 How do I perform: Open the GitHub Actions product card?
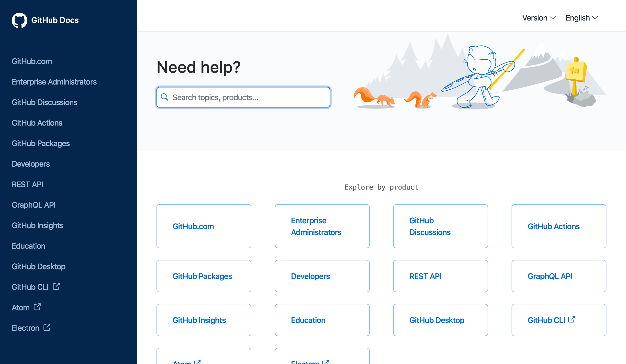(x=559, y=226)
